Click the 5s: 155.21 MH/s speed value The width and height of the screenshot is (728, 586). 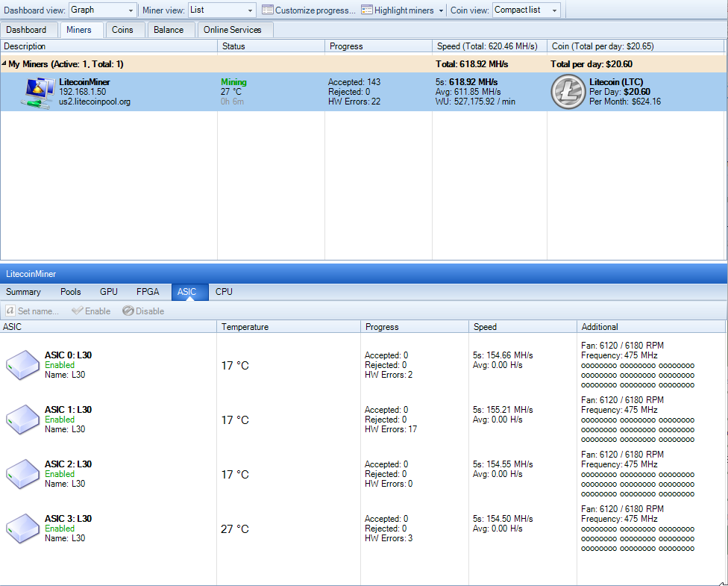503,409
